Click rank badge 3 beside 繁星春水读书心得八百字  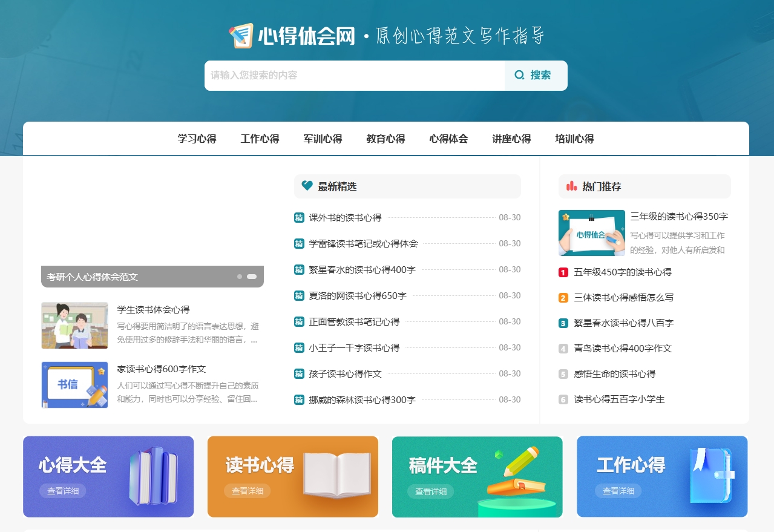click(562, 323)
